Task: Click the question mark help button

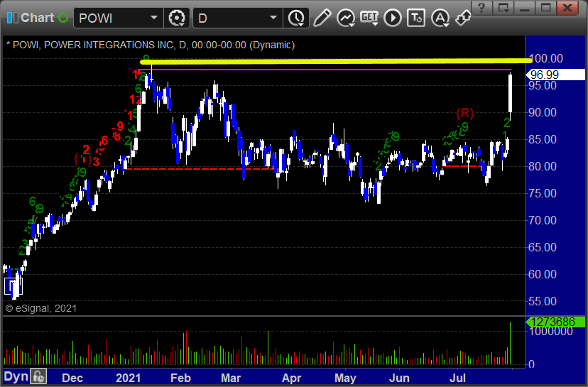Action: coord(481,8)
